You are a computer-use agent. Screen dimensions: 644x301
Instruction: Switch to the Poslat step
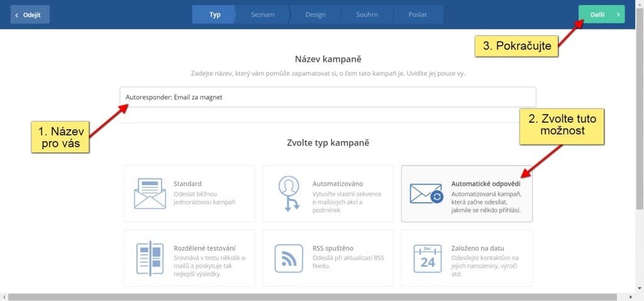(419, 14)
